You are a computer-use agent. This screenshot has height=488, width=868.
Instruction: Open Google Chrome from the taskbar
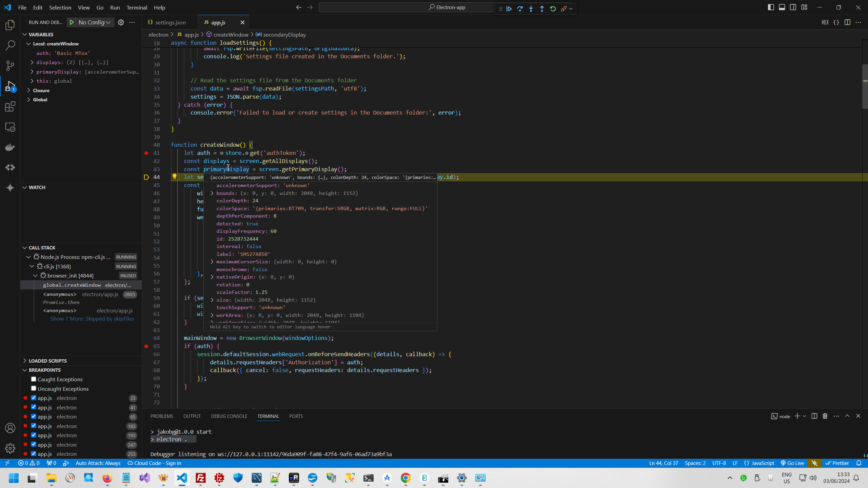(x=406, y=478)
